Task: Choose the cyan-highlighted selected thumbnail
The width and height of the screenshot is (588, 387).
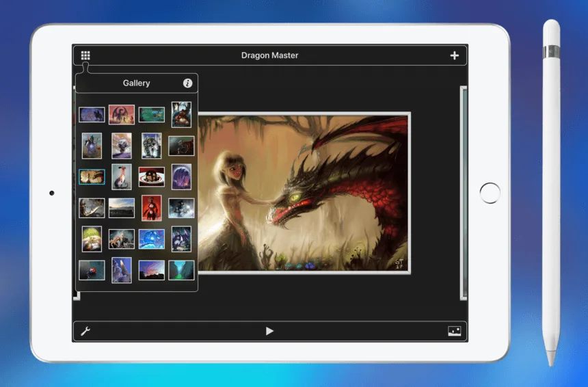Action: [x=92, y=176]
